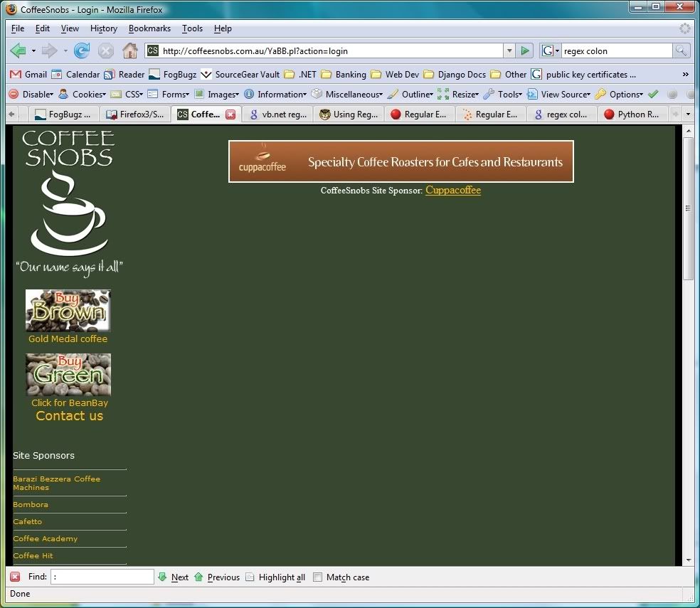Close the CoffeeSnobs tab

pyautogui.click(x=230, y=114)
